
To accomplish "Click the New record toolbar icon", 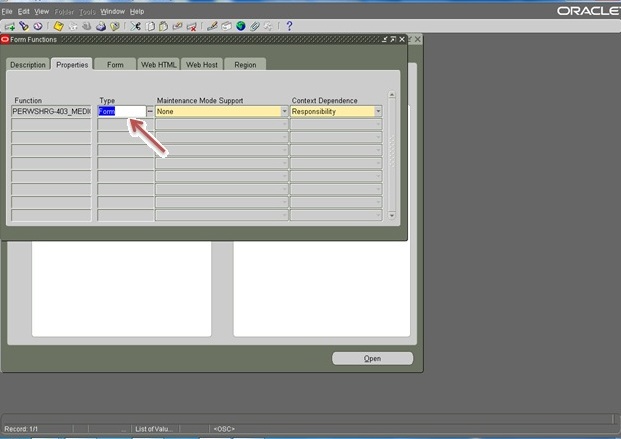I will 10,27.
